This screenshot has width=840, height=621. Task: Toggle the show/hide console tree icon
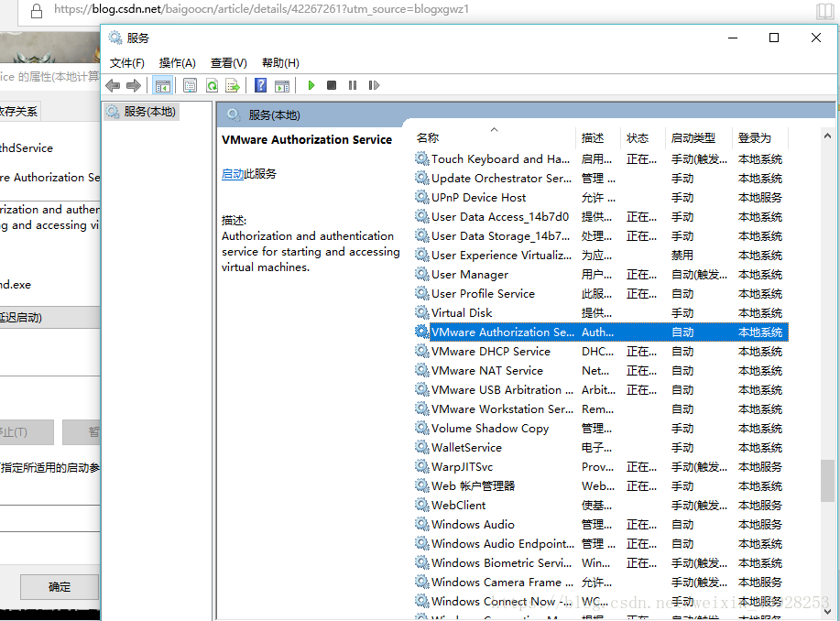click(162, 85)
